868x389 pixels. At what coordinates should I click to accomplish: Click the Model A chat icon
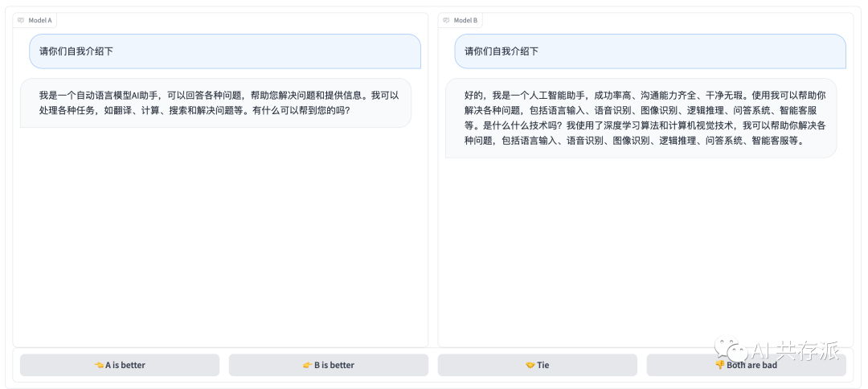point(21,20)
